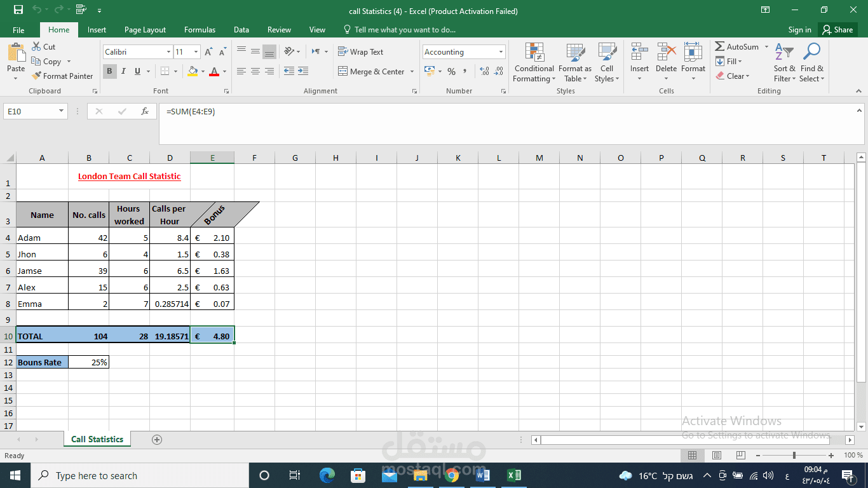Click the Save icon in quick access toolbar

pos(18,10)
